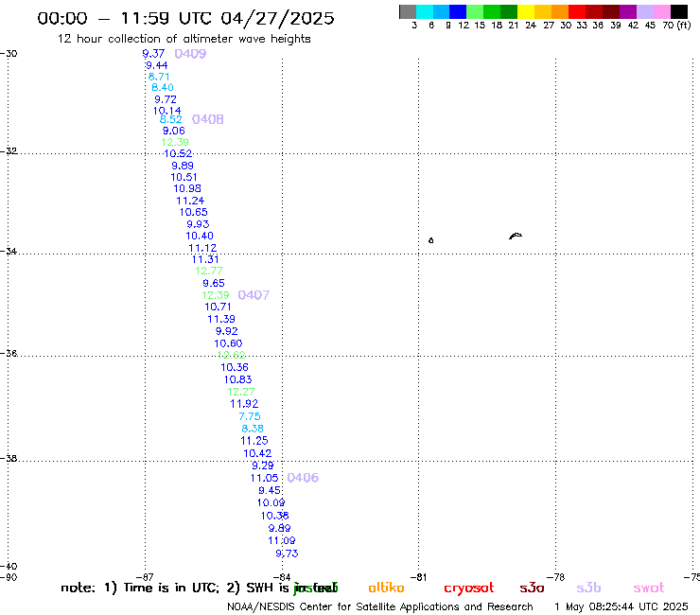The image size is (700, 615).
Task: Click the 9.65 wave height reading
Action: pos(214,283)
